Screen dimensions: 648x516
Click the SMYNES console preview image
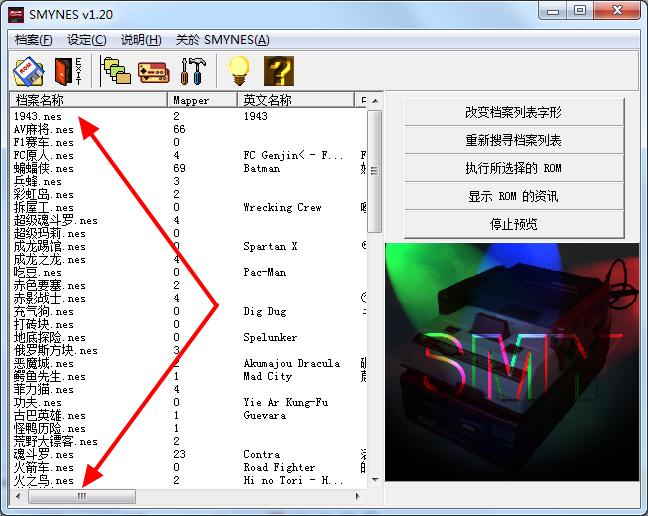click(512, 361)
